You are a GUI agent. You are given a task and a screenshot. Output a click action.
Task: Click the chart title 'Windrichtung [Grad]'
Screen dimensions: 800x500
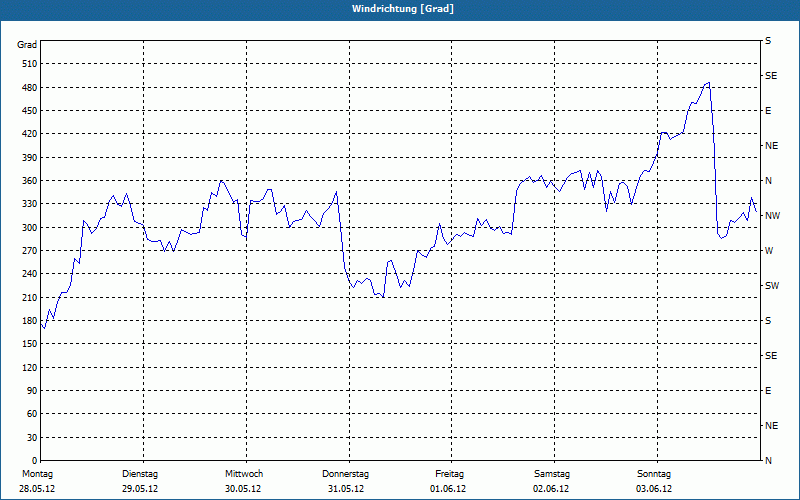point(403,9)
